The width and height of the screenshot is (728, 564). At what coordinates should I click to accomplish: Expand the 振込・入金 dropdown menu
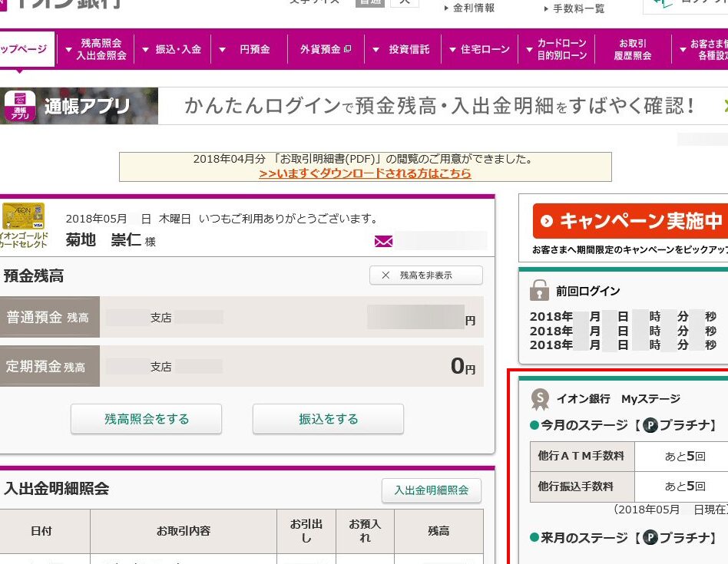click(x=171, y=50)
